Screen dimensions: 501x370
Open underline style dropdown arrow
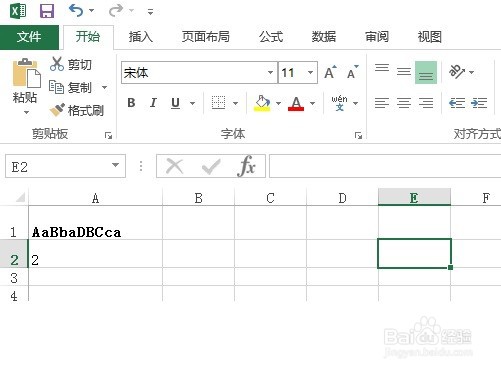[192, 103]
